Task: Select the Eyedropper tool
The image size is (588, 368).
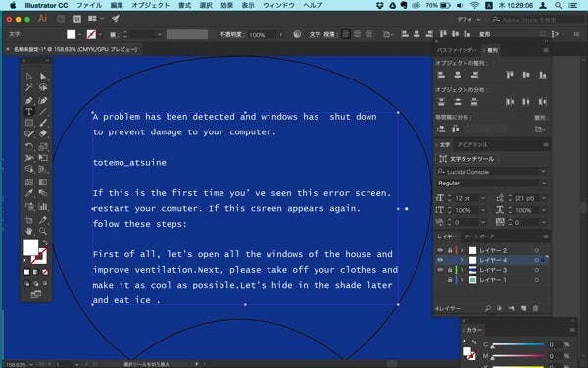Action: tap(29, 193)
